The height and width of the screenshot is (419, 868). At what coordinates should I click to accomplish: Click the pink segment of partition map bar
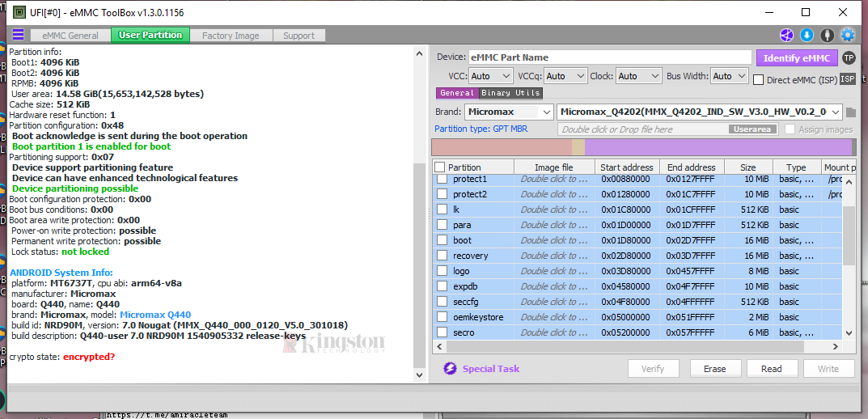click(x=502, y=147)
